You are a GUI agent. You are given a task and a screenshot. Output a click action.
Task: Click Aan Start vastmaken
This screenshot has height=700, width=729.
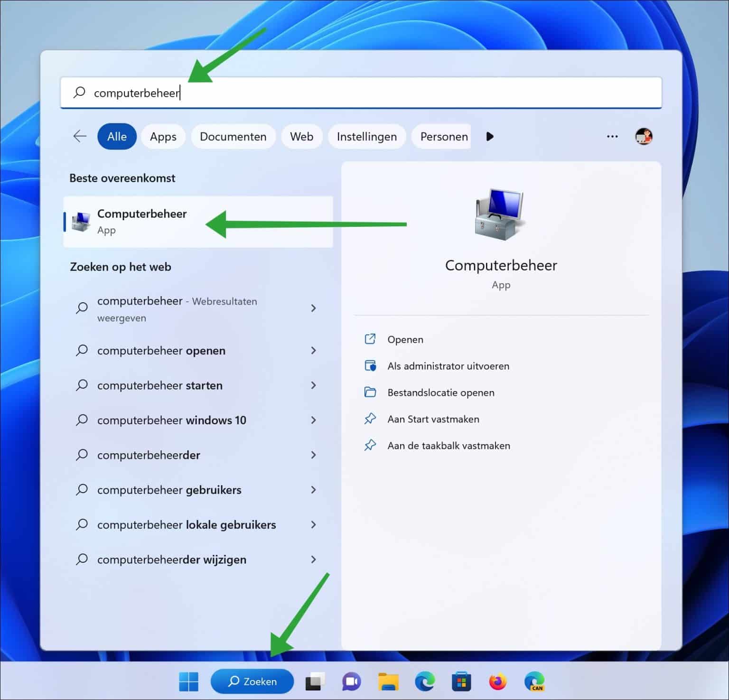[433, 419]
